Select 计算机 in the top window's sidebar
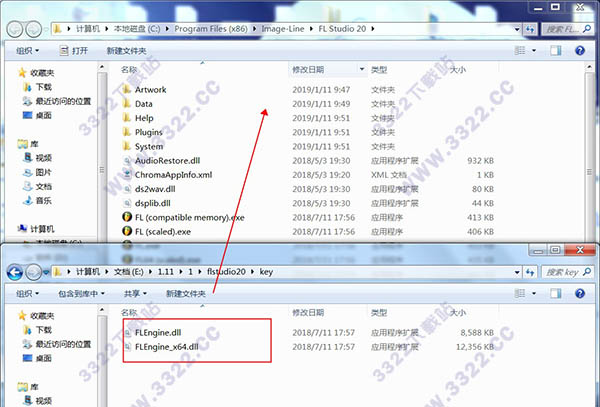600x407 pixels. point(36,229)
